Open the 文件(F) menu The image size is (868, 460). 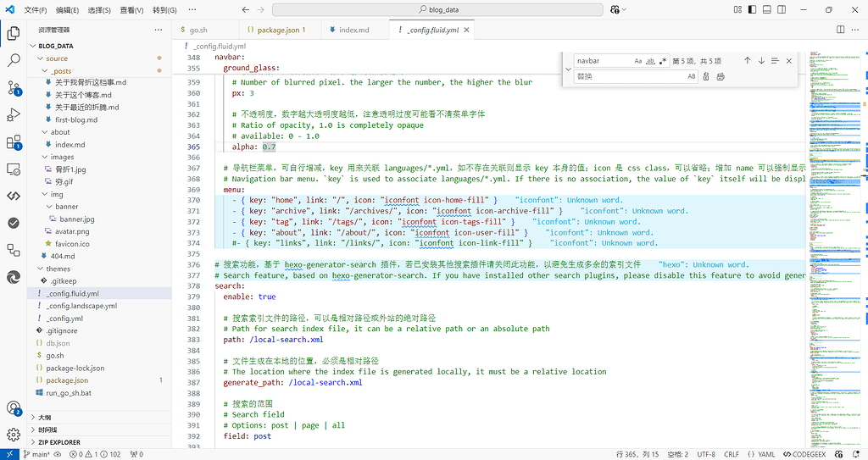36,10
